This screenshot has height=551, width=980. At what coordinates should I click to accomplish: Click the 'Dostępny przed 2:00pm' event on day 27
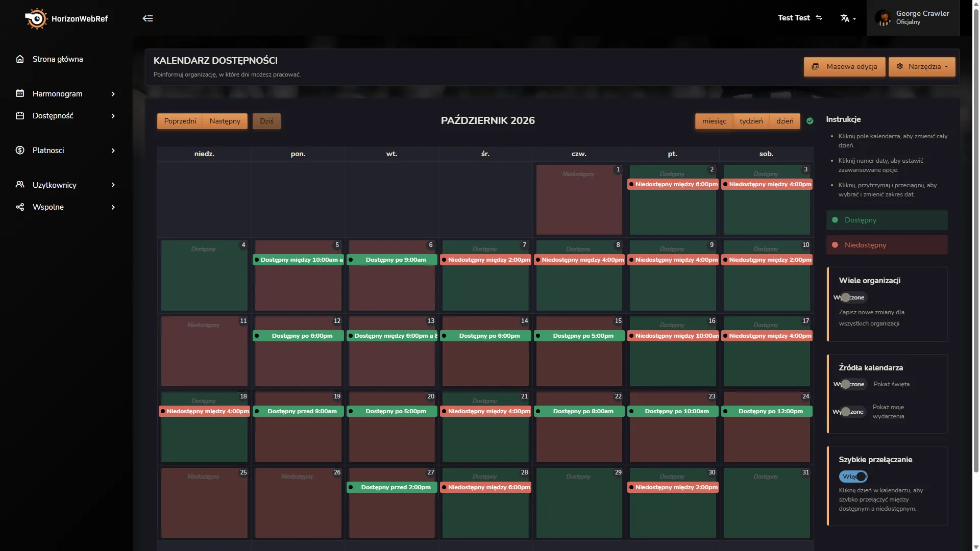[392, 487]
